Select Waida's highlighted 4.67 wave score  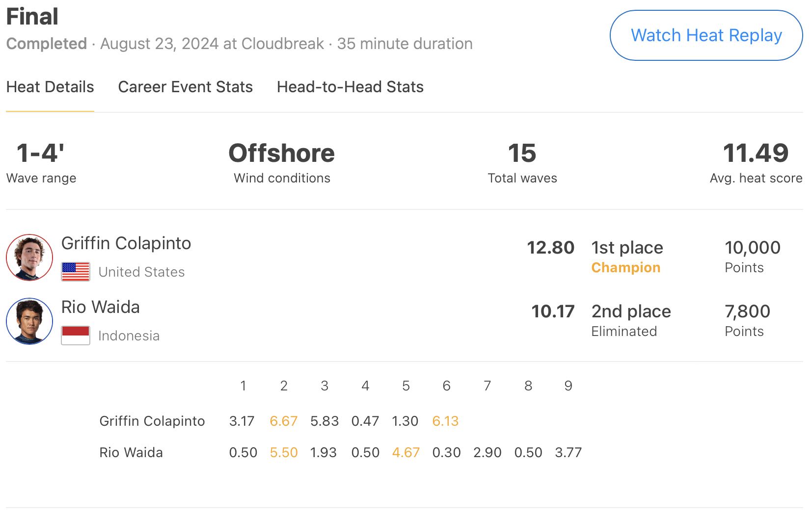point(406,453)
